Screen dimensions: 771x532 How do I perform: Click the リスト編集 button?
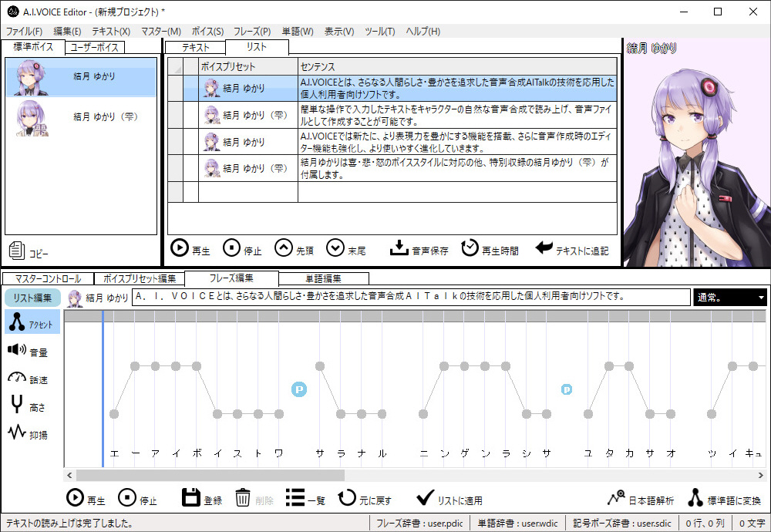32,298
